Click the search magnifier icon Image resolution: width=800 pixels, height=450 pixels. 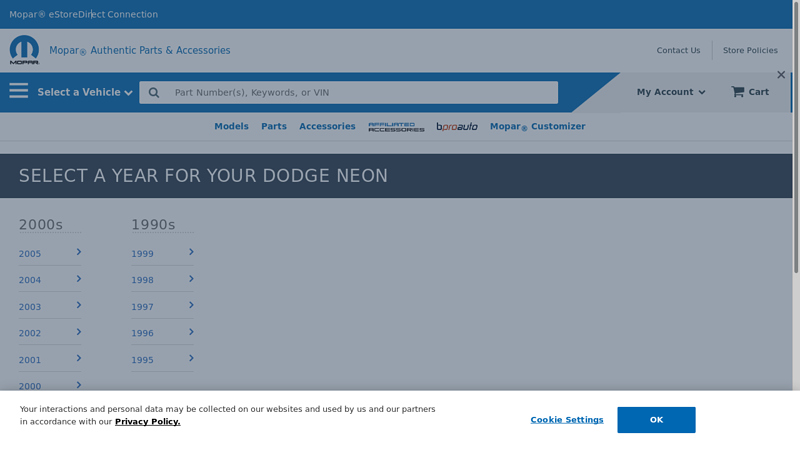[154, 92]
